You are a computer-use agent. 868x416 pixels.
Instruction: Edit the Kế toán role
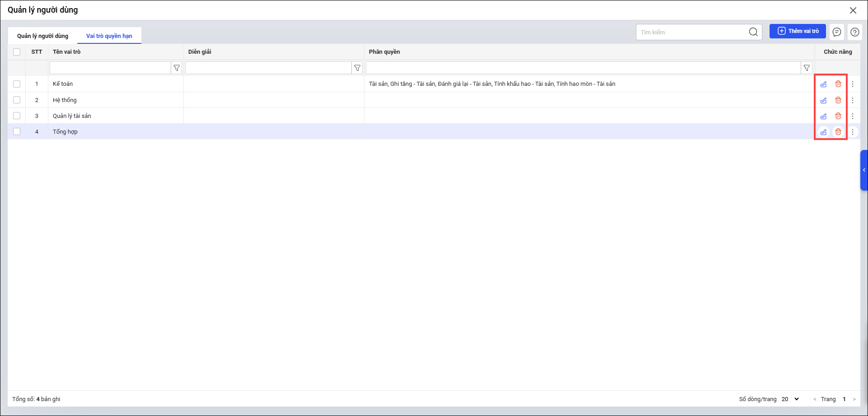tap(823, 84)
